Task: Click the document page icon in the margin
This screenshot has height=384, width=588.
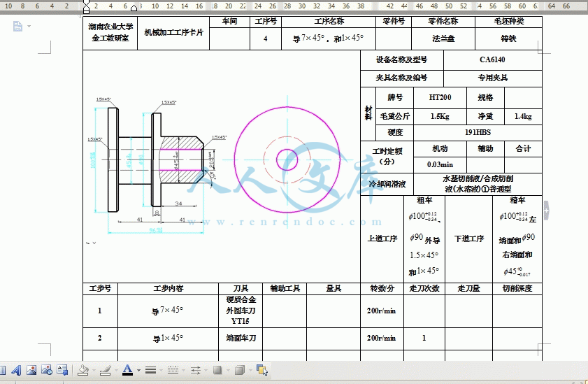Action: [17, 27]
